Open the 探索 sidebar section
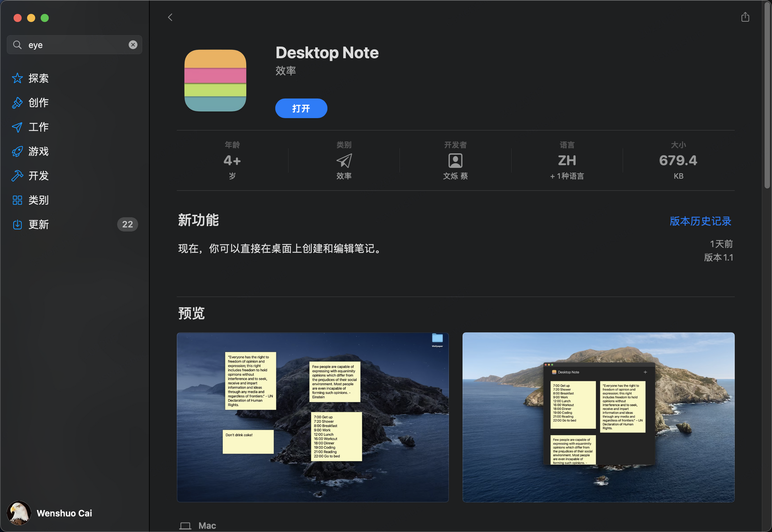772x532 pixels. coord(74,78)
